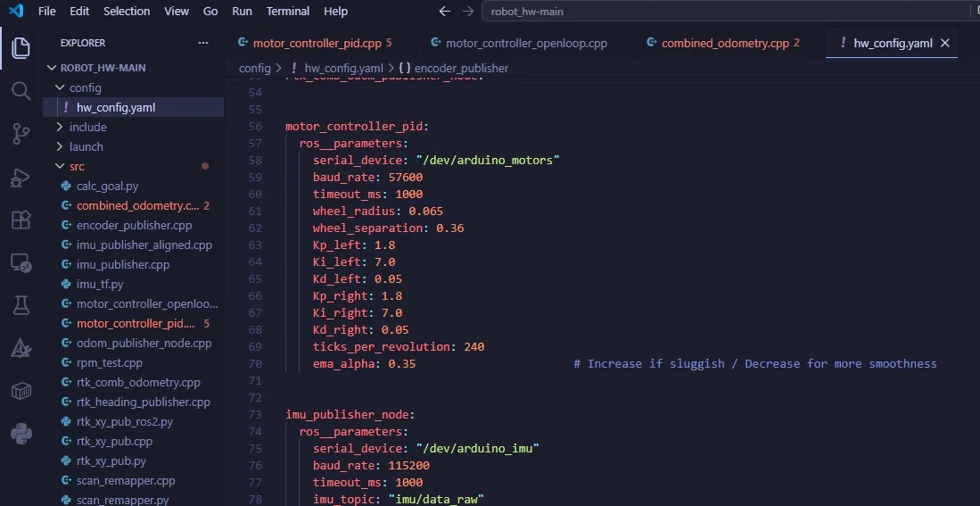Viewport: 980px width, 506px height.
Task: Go back with the left arrow
Action: (x=444, y=12)
